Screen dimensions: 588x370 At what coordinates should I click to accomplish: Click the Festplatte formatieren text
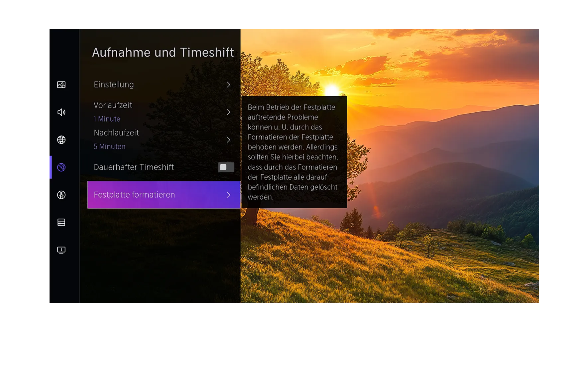(x=134, y=195)
